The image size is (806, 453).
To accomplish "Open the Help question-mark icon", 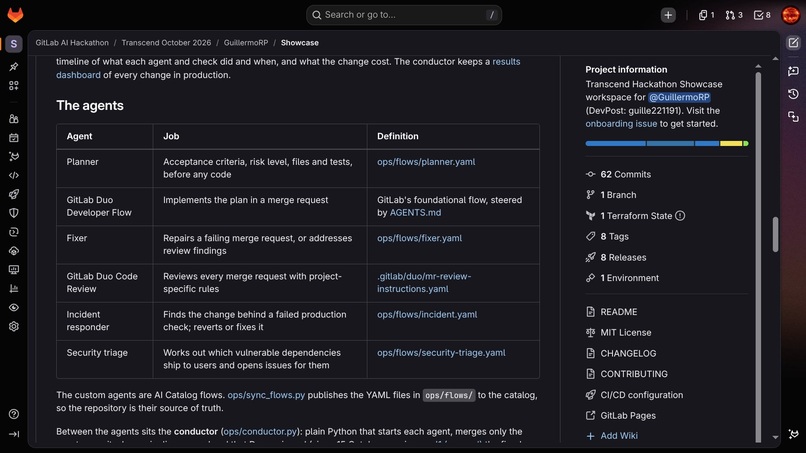I will point(14,414).
